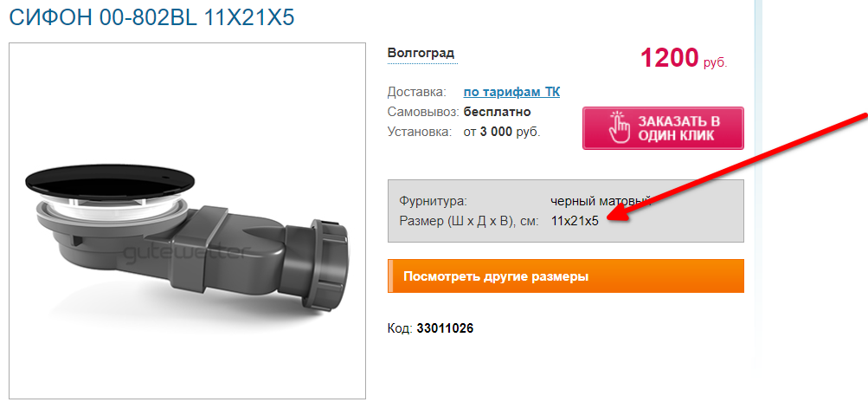This screenshot has width=868, height=415.
Task: Click the black drain cover in photo
Action: click(110, 182)
